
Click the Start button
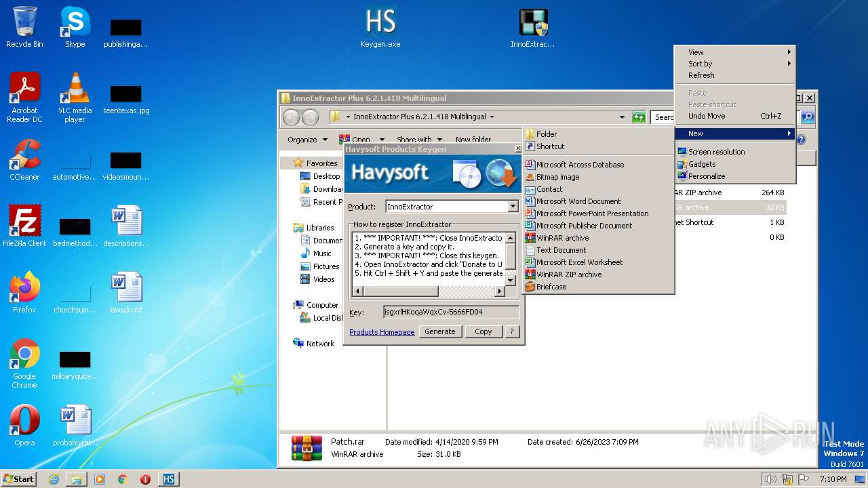(x=19, y=479)
